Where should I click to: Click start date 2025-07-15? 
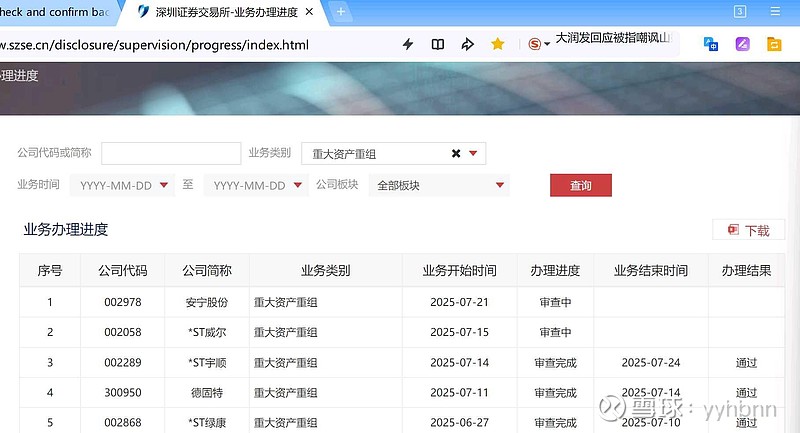(x=459, y=333)
